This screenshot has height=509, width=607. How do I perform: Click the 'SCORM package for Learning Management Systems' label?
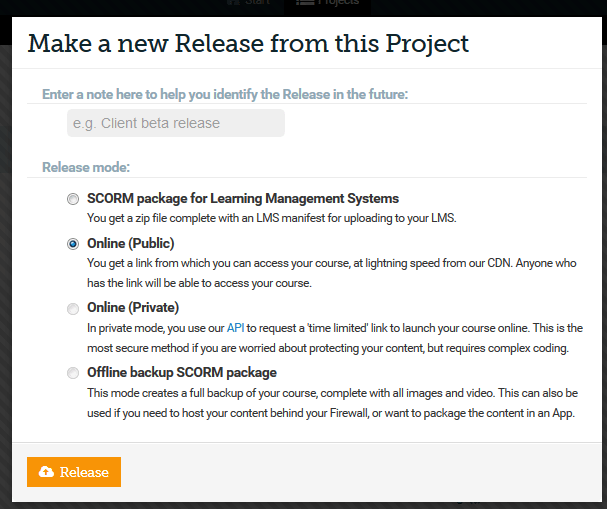point(243,198)
